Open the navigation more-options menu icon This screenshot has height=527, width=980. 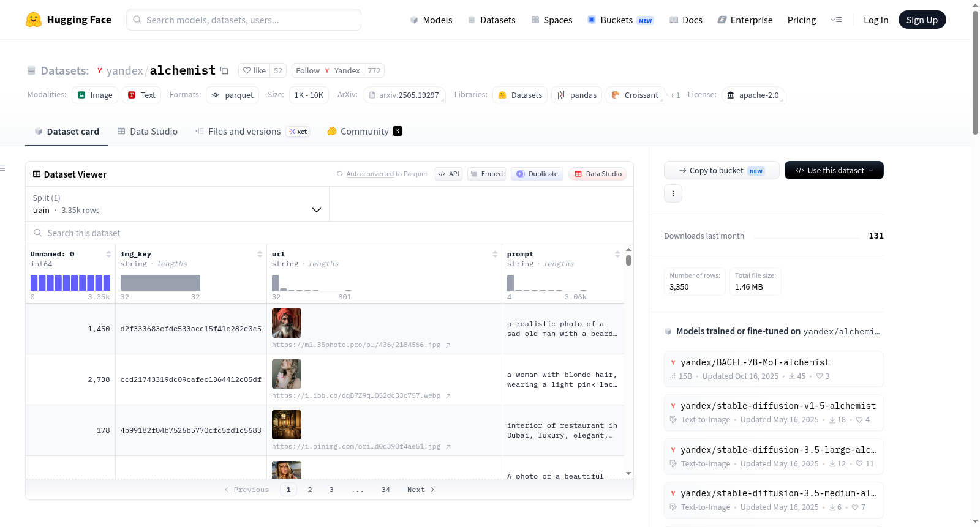click(x=836, y=20)
